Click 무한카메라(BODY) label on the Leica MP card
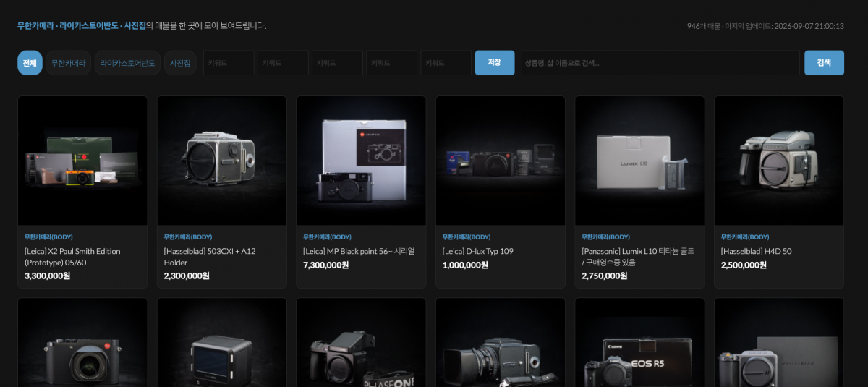Image resolution: width=868 pixels, height=387 pixels. pyautogui.click(x=327, y=237)
